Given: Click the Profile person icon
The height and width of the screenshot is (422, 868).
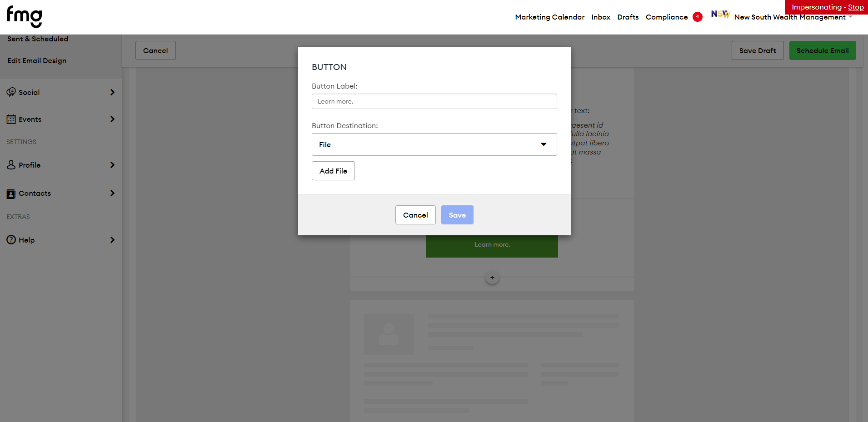Looking at the screenshot, I should (x=11, y=164).
